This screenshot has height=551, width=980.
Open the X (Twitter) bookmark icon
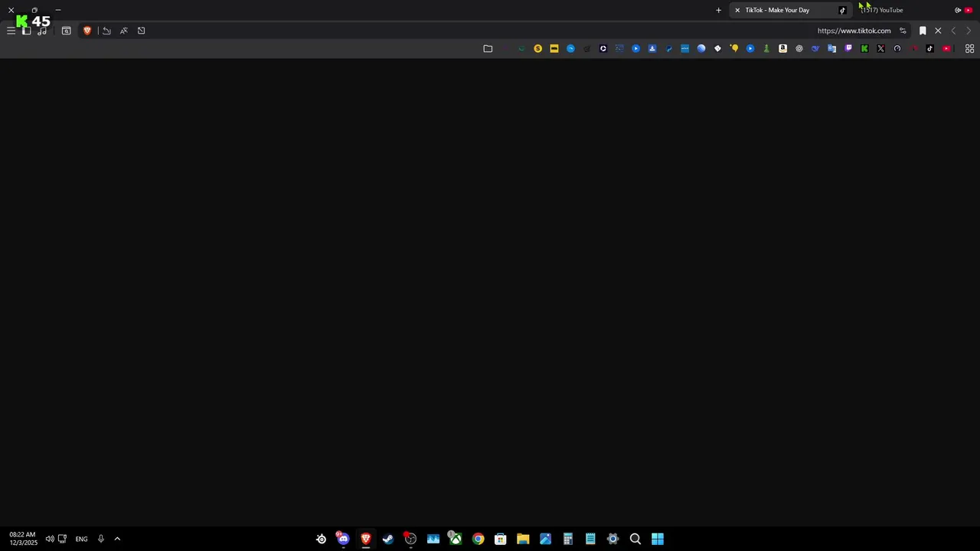click(880, 48)
